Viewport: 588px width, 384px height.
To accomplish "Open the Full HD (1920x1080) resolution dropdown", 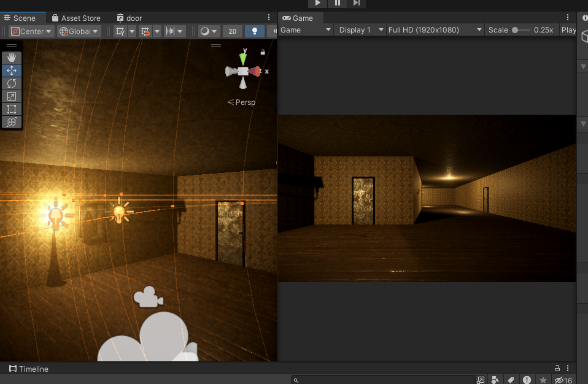I will (435, 29).
